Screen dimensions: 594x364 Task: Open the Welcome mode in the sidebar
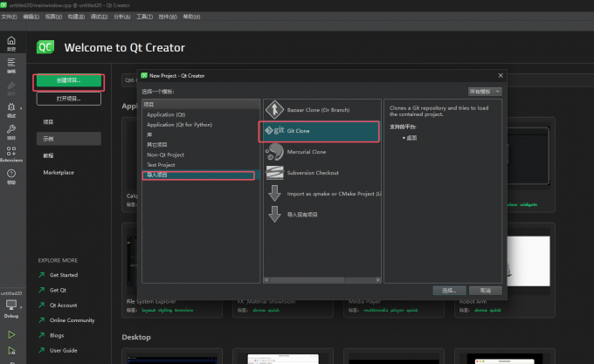pos(11,44)
